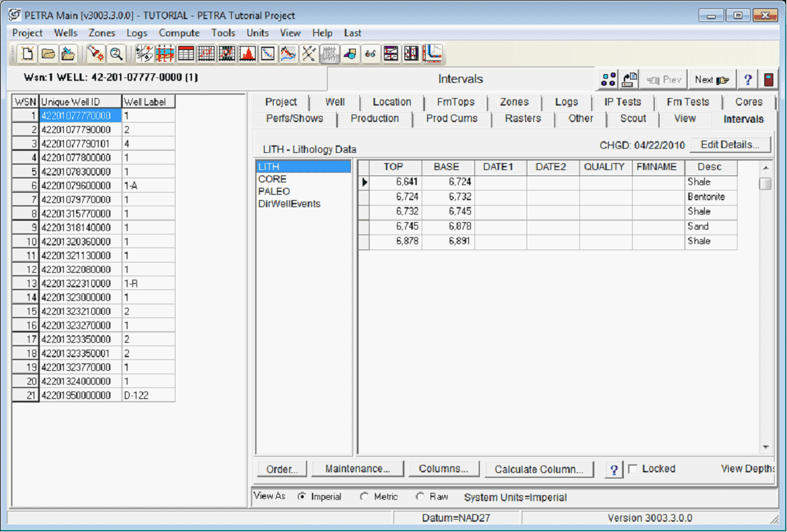Click the New project document icon
This screenshot has width=787, height=532.
coord(27,53)
